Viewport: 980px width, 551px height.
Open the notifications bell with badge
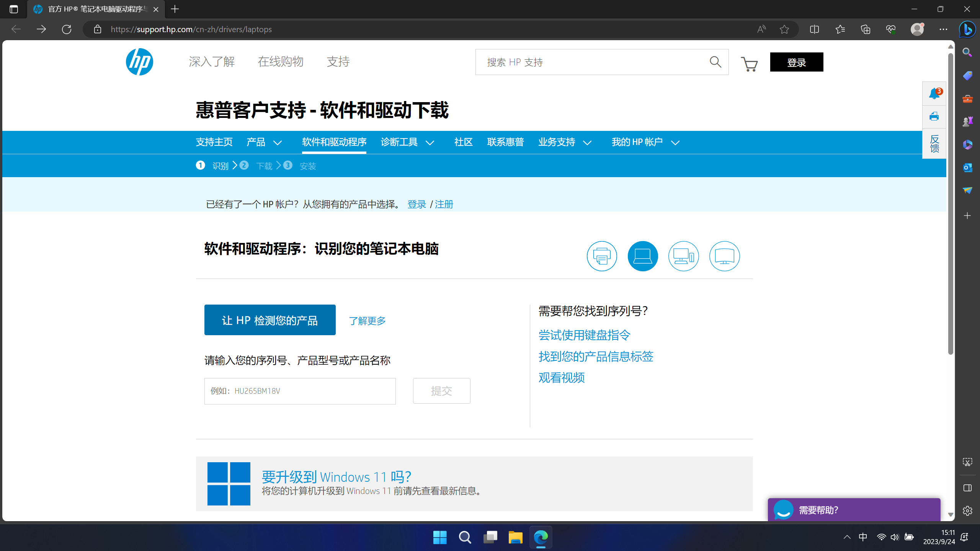934,93
